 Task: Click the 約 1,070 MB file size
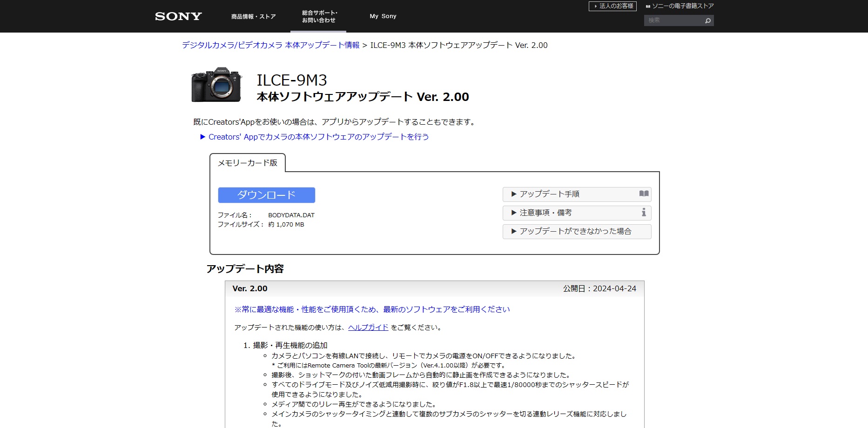(286, 225)
